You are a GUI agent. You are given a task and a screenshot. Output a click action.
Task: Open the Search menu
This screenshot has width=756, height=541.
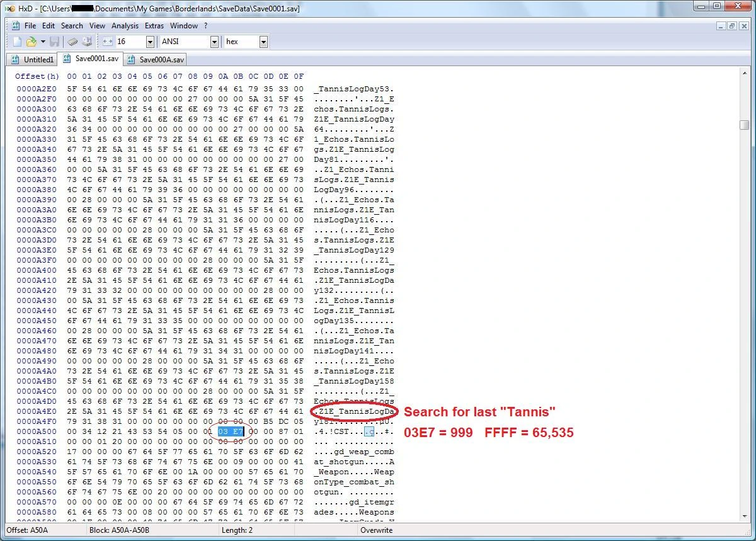(72, 26)
